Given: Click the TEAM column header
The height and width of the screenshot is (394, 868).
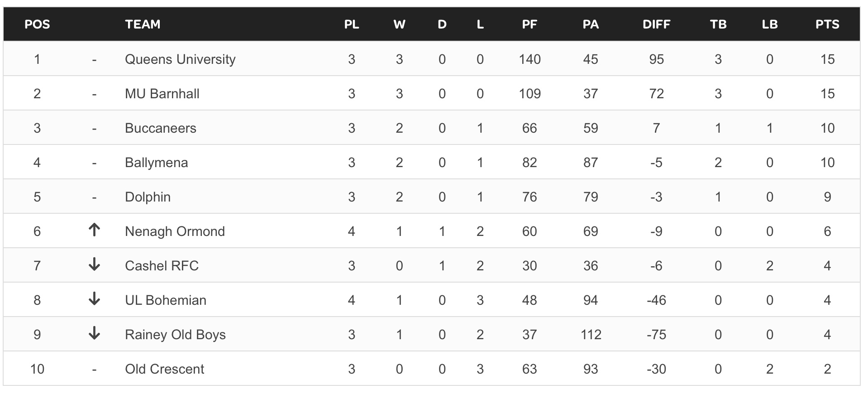Looking at the screenshot, I should point(143,24).
